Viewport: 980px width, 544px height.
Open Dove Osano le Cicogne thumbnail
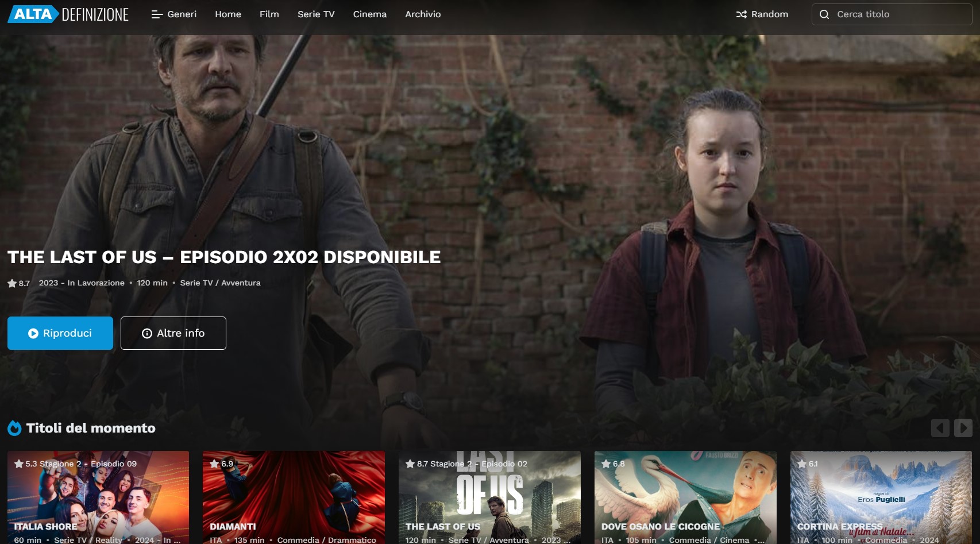click(685, 497)
